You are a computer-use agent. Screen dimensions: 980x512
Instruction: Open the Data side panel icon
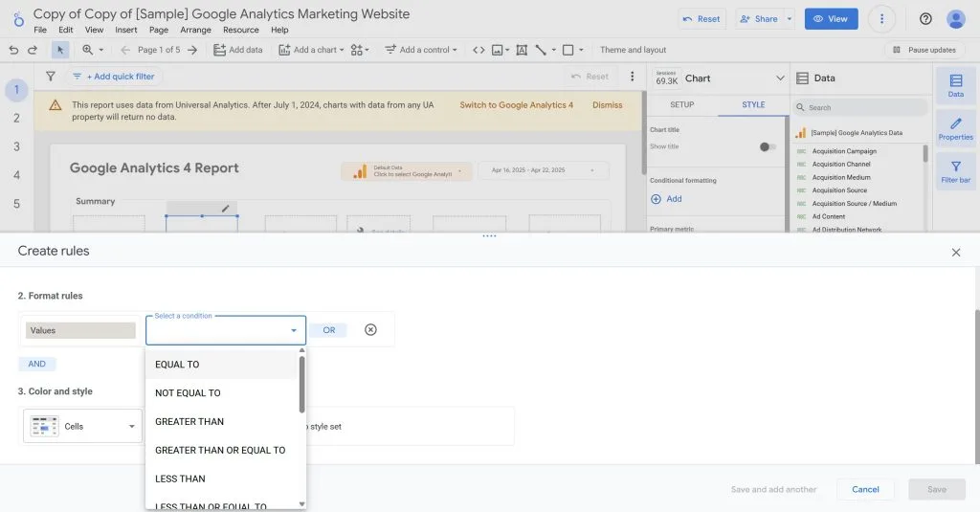tap(956, 85)
